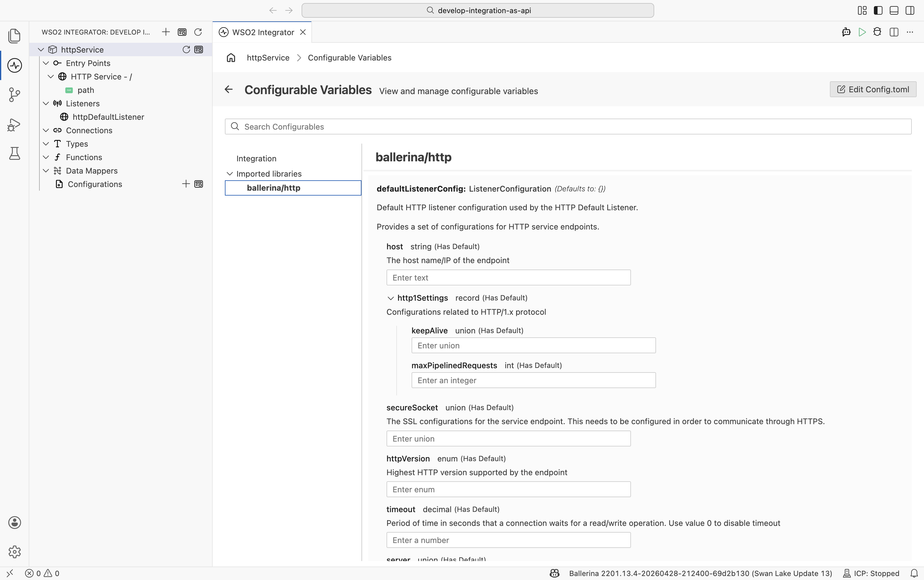This screenshot has height=580, width=924.
Task: Click the refresh icon on httpService row
Action: [x=186, y=50]
